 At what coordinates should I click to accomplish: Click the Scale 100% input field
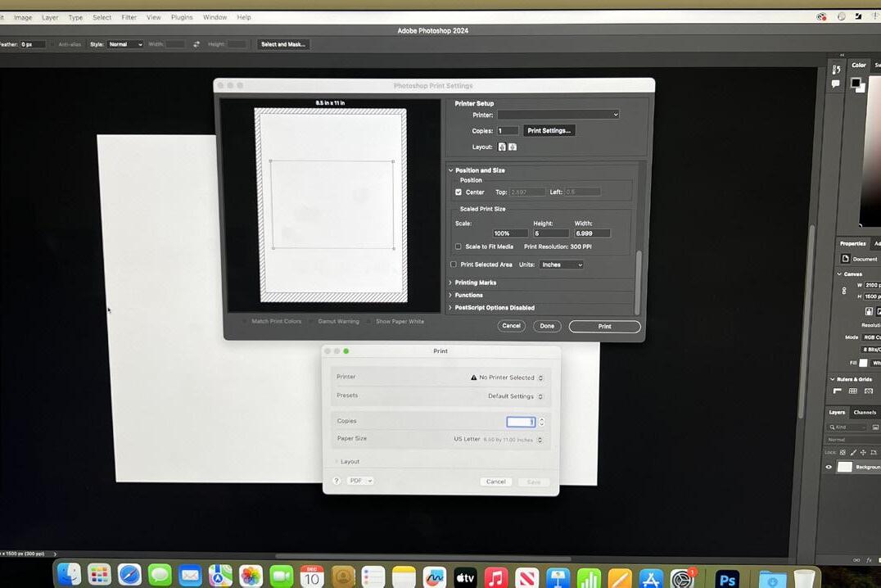(509, 233)
